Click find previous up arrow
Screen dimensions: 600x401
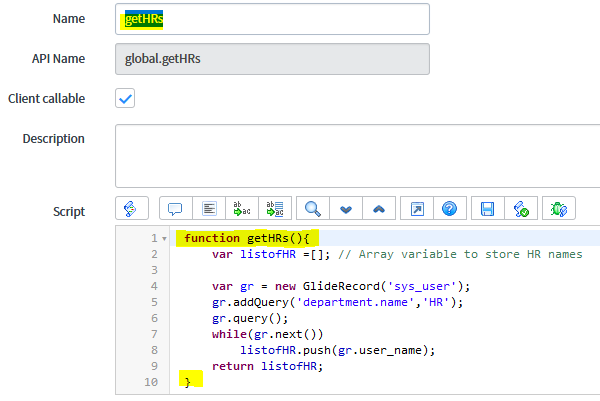(x=378, y=209)
